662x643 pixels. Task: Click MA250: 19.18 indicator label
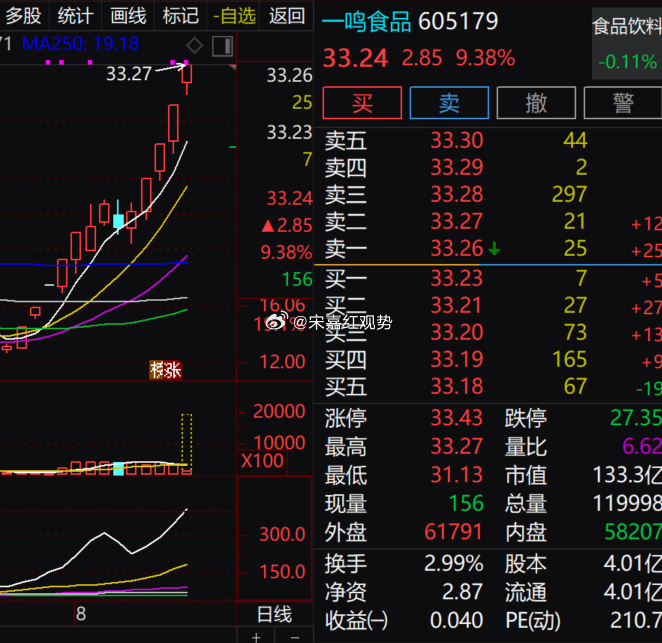pyautogui.click(x=80, y=44)
